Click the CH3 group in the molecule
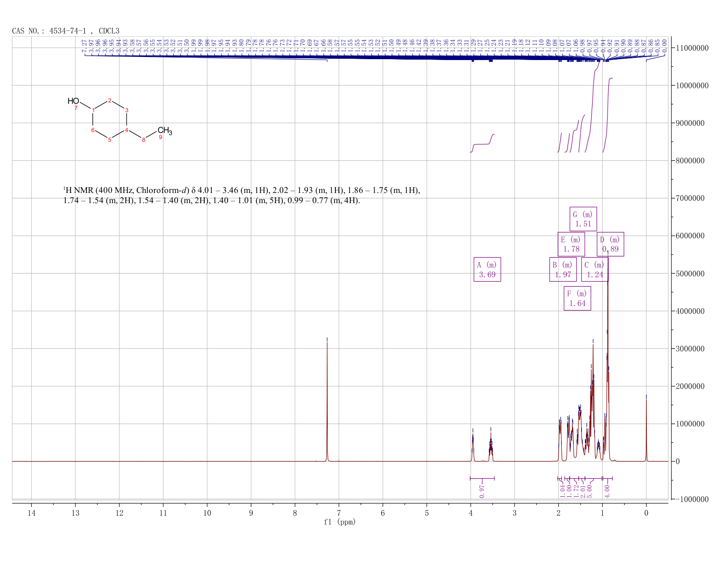The width and height of the screenshot is (728, 563). 165,131
